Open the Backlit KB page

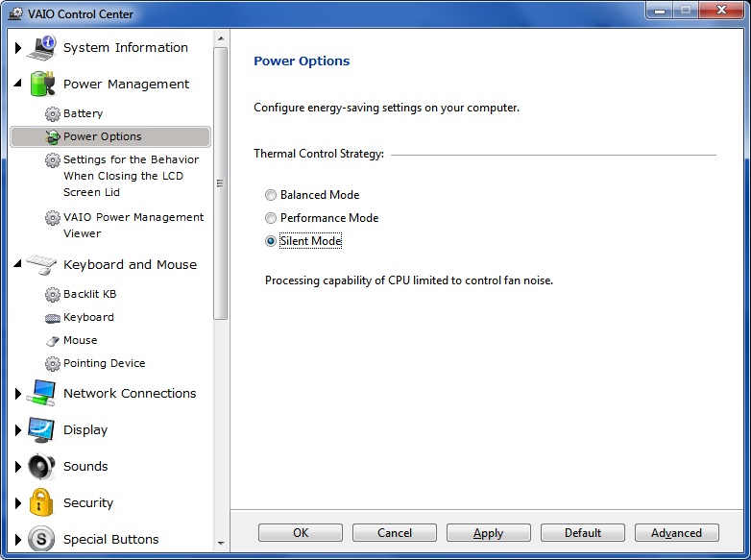(89, 294)
